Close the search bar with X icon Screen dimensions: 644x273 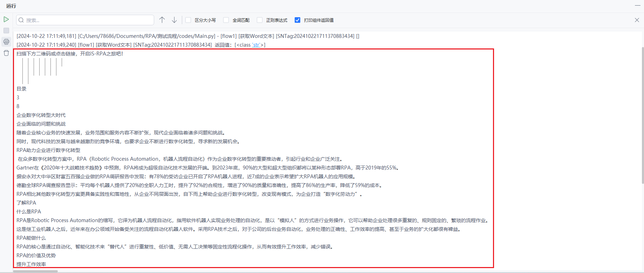[637, 20]
